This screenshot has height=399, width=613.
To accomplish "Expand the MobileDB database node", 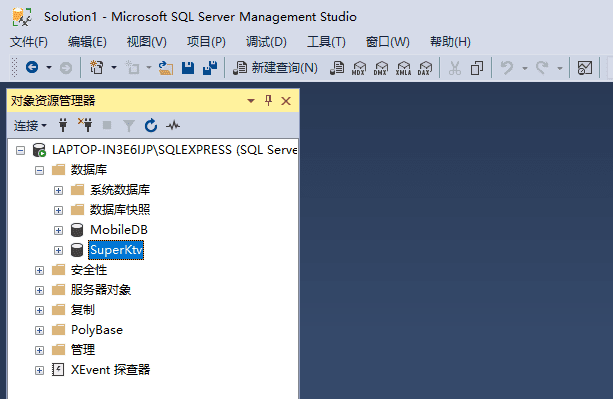I will point(58,230).
